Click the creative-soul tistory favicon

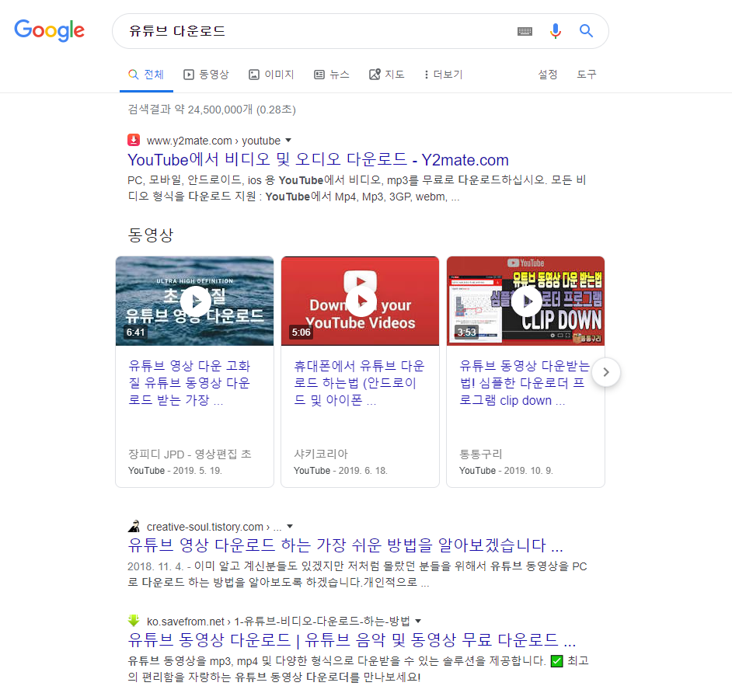(134, 527)
